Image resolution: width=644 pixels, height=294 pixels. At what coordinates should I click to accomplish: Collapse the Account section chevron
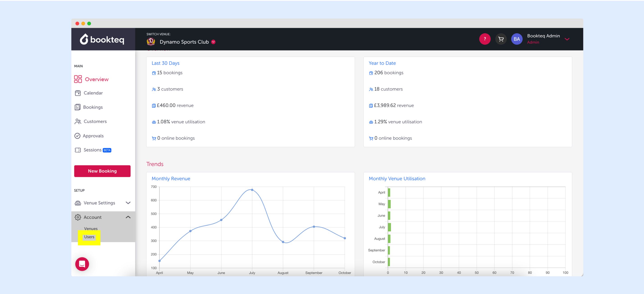128,217
